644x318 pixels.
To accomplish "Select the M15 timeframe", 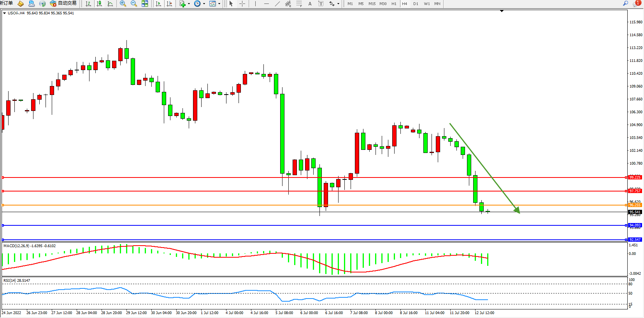I will coord(372,4).
